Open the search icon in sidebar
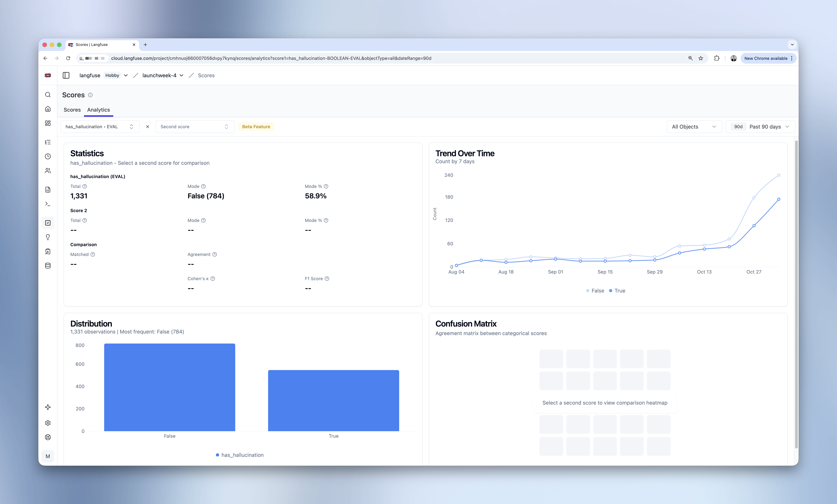Screen dimensions: 837x504 tap(48, 95)
